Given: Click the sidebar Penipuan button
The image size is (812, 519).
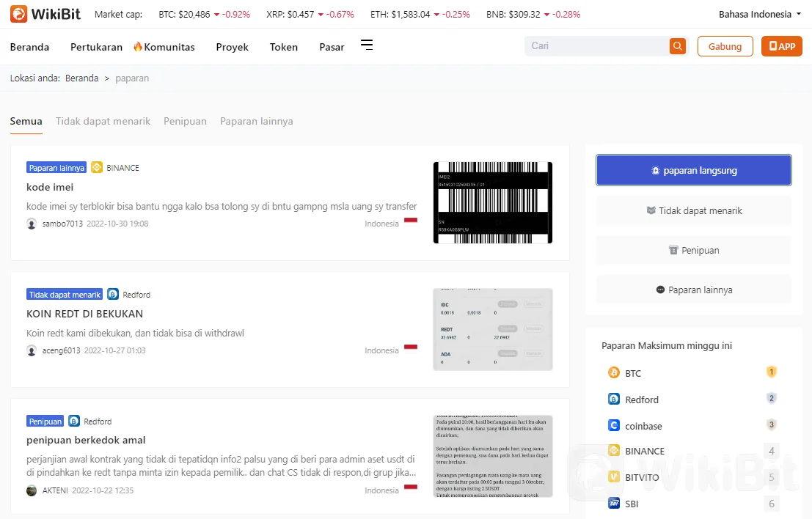Looking at the screenshot, I should coord(693,251).
